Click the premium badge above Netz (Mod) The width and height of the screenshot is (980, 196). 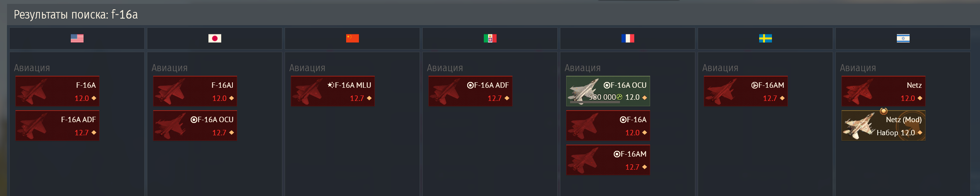point(883,111)
